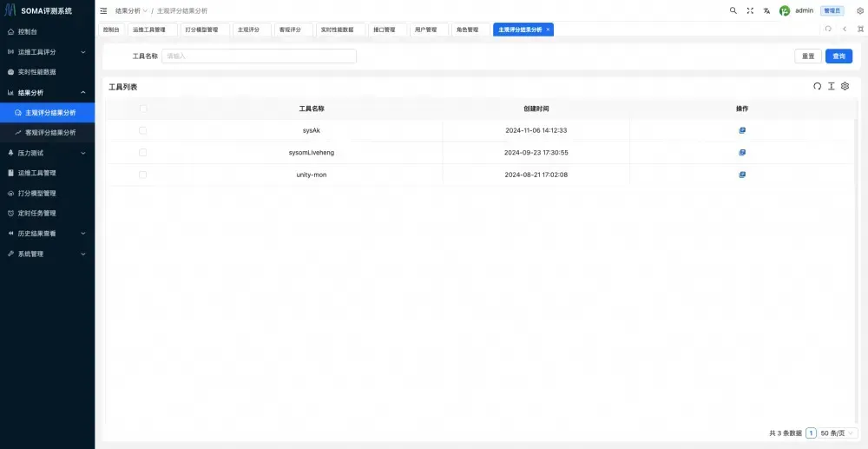Open 运维工具管理 in the sidebar
Viewport: 868px width, 449px height.
pos(47,174)
